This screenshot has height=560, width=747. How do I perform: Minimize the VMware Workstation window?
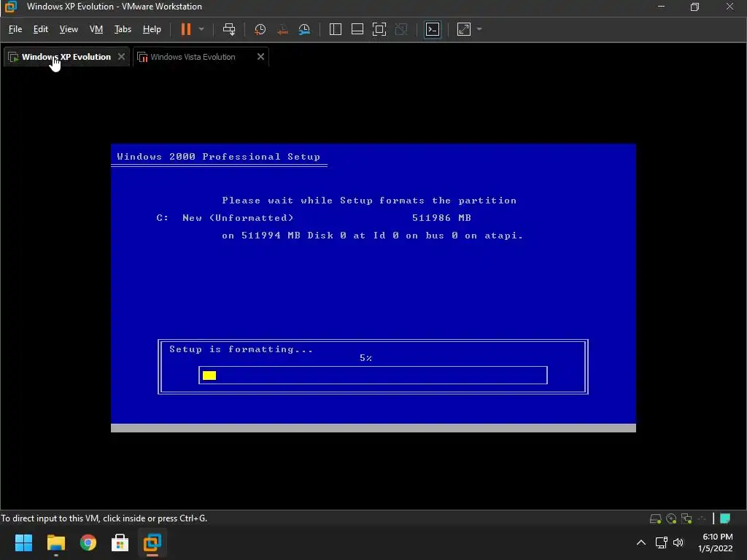tap(661, 7)
